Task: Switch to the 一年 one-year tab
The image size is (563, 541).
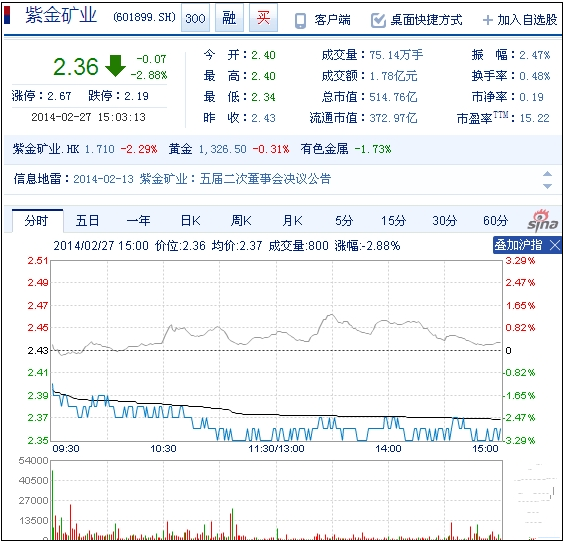Action: tap(138, 220)
